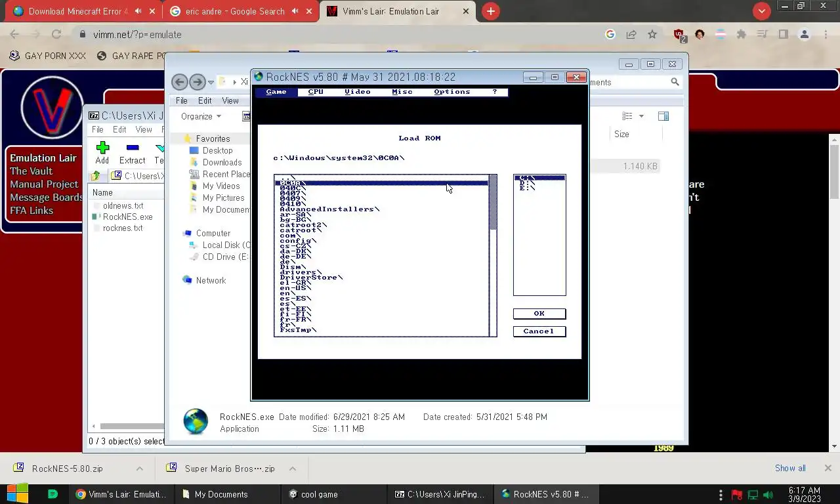Click the up-folder icon in 7-Zip
Screen dimensions: 840x504
click(96, 176)
